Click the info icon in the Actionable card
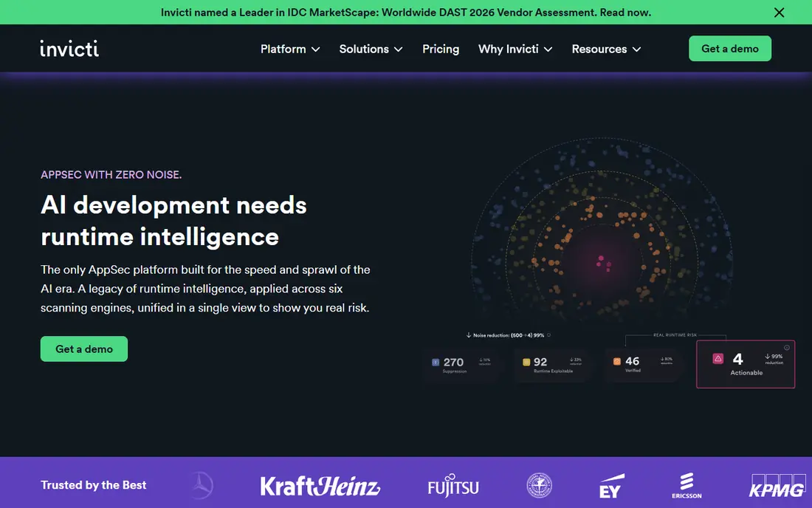 pyautogui.click(x=787, y=348)
